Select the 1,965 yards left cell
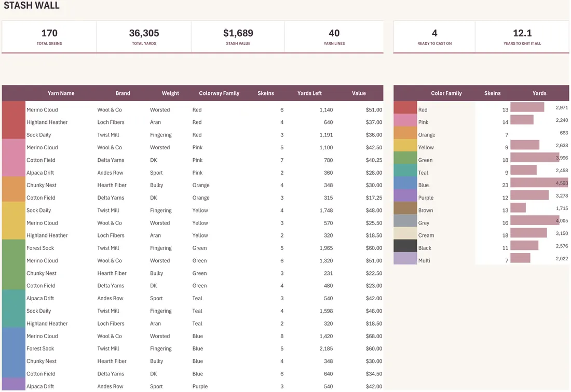This screenshot has height=392, width=571. coord(326,248)
